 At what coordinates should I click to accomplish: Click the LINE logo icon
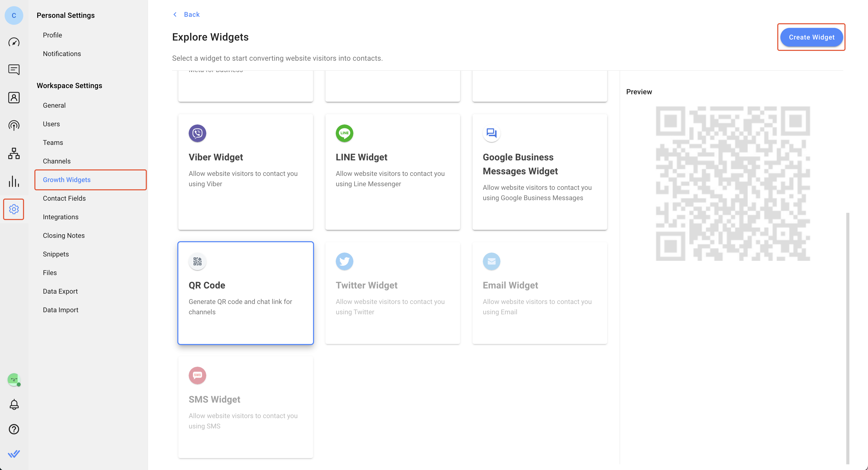[x=344, y=133]
